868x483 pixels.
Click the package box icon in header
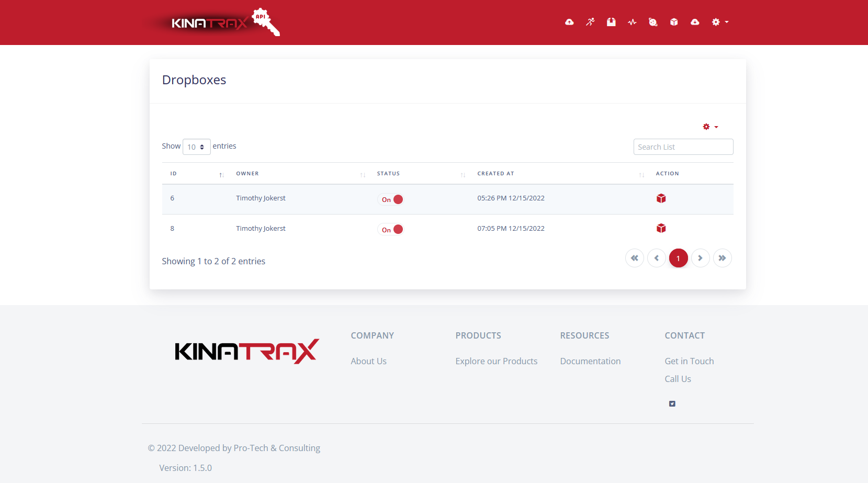pyautogui.click(x=611, y=22)
